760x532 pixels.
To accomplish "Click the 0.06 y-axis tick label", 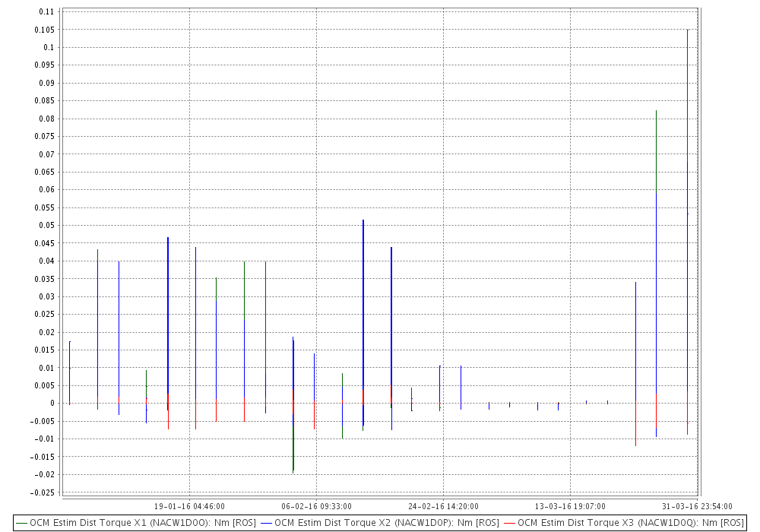I will point(46,189).
